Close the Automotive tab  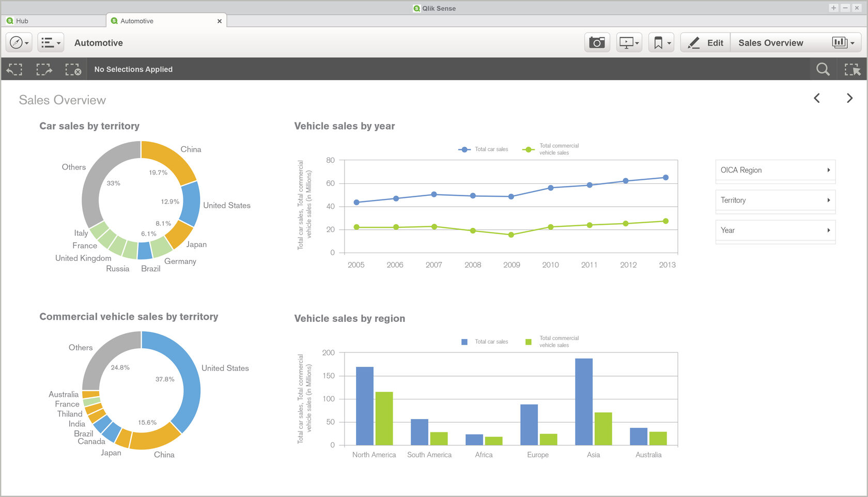point(220,21)
